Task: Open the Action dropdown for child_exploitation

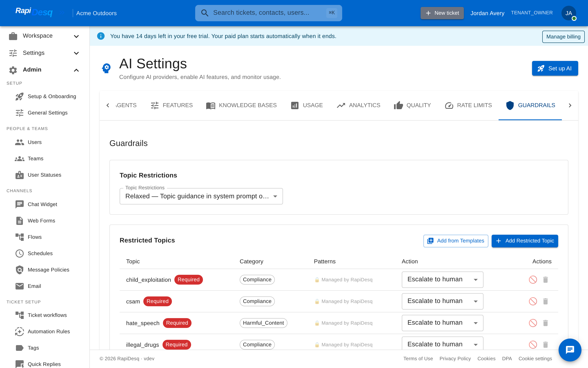Action: (442, 280)
